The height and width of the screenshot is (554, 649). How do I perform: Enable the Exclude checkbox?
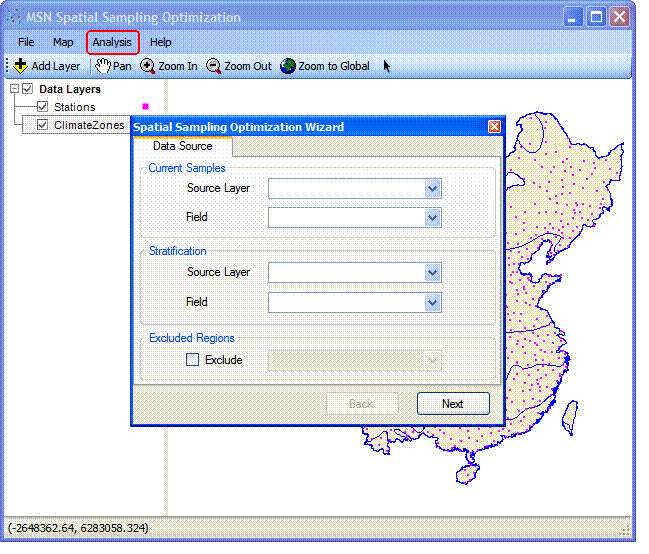[x=192, y=359]
